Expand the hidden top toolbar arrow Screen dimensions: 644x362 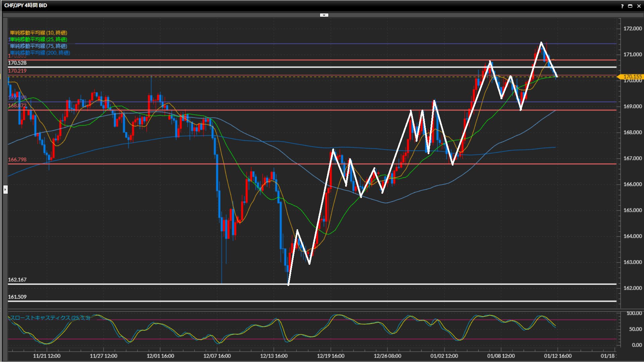(x=324, y=15)
